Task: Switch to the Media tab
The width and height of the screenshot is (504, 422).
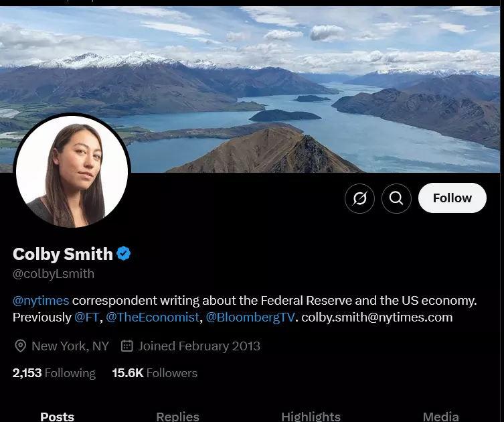Action: tap(440, 417)
